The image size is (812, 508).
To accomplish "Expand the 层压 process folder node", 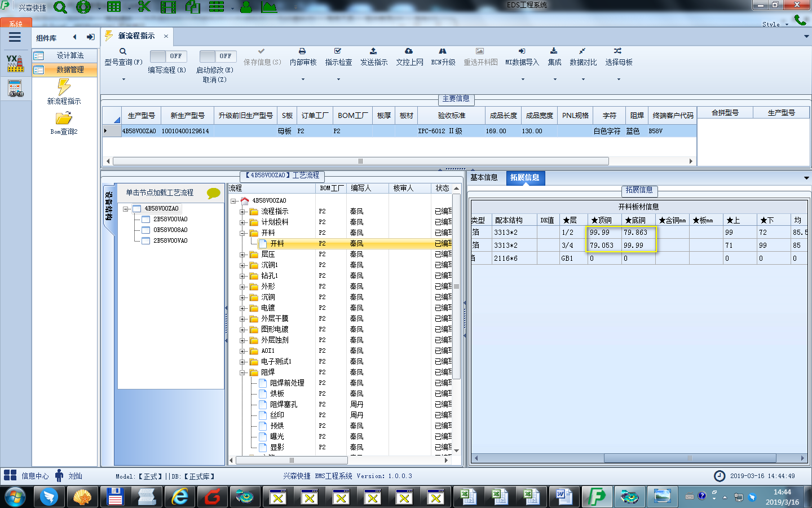I will 242,255.
